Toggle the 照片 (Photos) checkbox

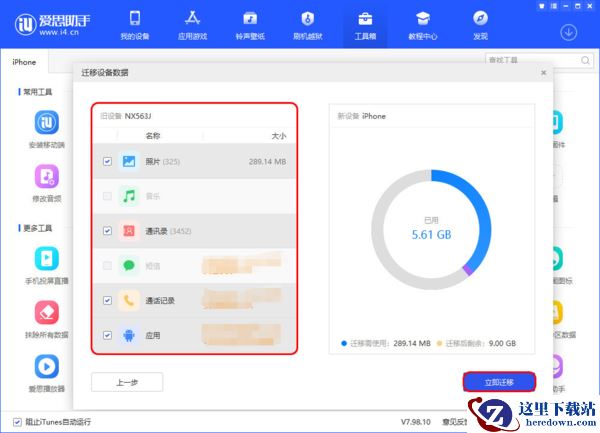(x=108, y=161)
